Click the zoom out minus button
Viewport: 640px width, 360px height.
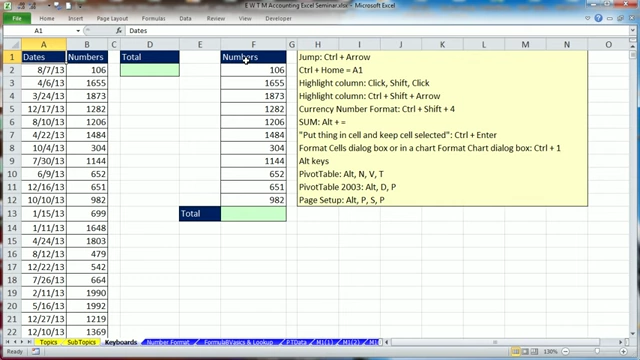tap(565, 351)
